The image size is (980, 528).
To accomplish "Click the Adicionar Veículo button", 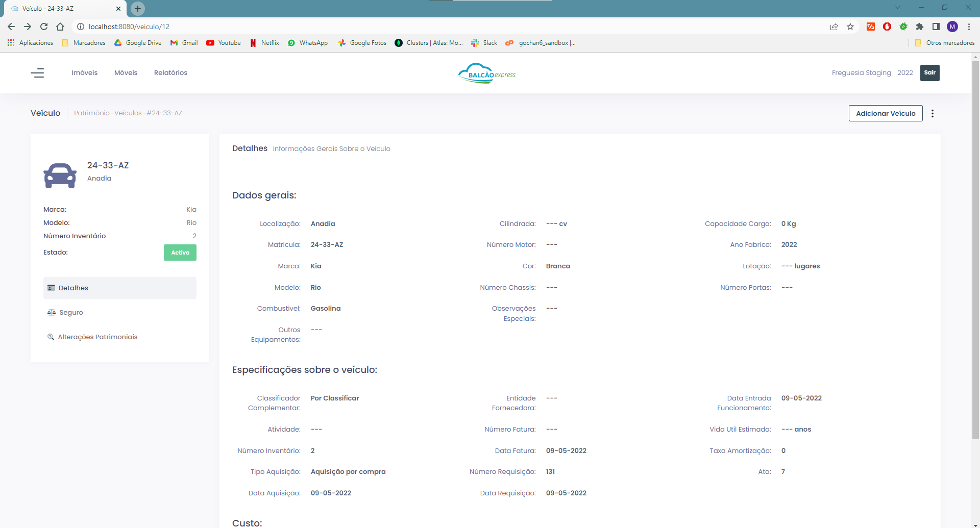I will pyautogui.click(x=886, y=113).
